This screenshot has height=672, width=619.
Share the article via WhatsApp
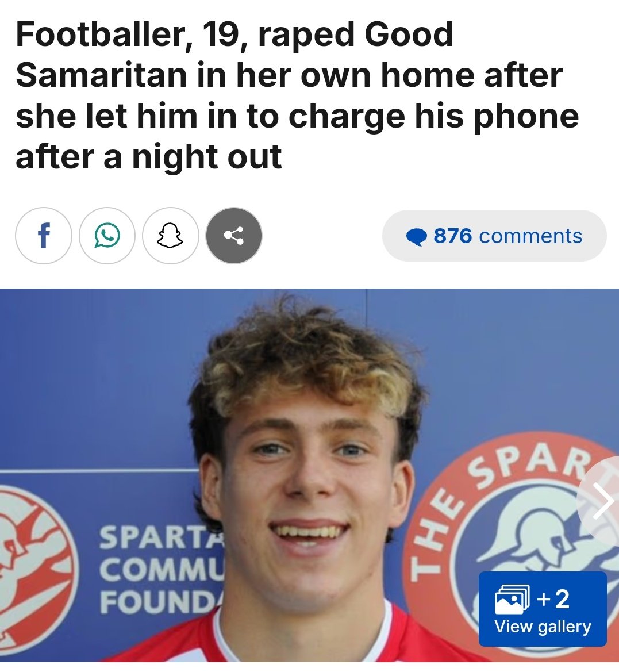pyautogui.click(x=107, y=236)
